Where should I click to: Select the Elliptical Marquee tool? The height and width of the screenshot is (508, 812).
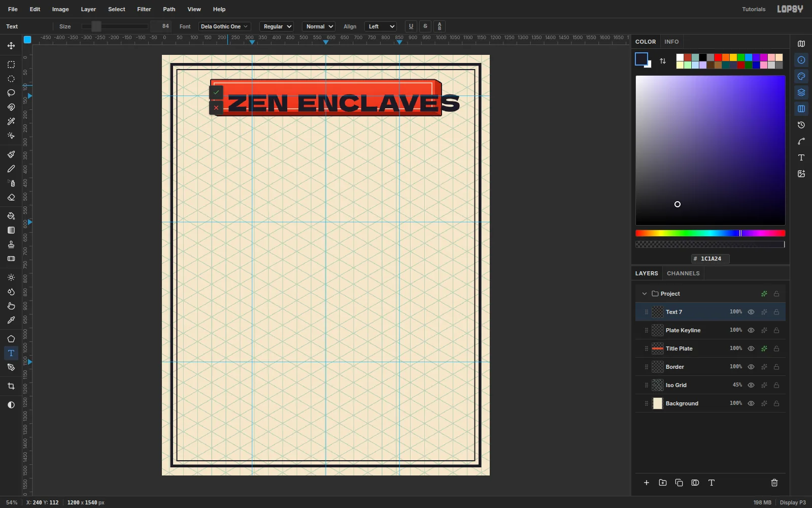(11, 79)
